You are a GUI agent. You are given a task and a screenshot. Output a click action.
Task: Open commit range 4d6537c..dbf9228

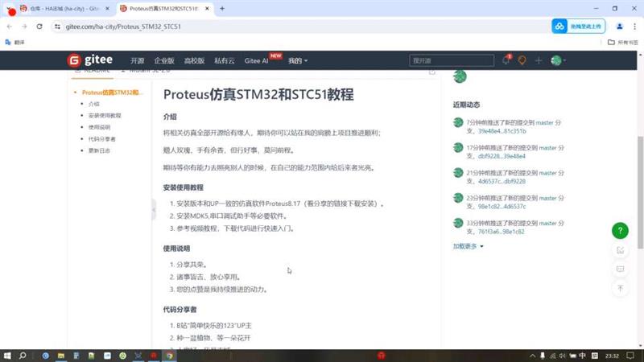pyautogui.click(x=502, y=181)
